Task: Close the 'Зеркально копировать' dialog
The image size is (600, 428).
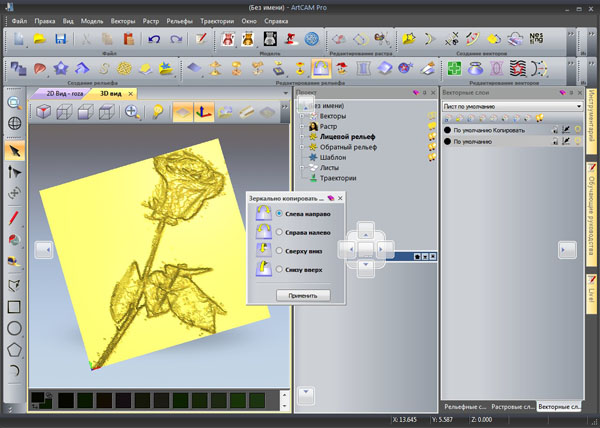Action: [340, 198]
